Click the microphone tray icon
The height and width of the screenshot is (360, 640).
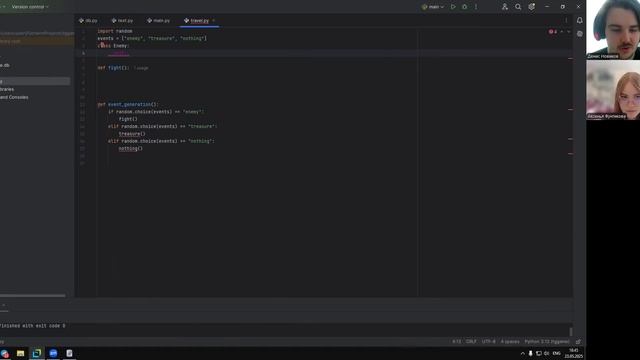pyautogui.click(x=531, y=353)
